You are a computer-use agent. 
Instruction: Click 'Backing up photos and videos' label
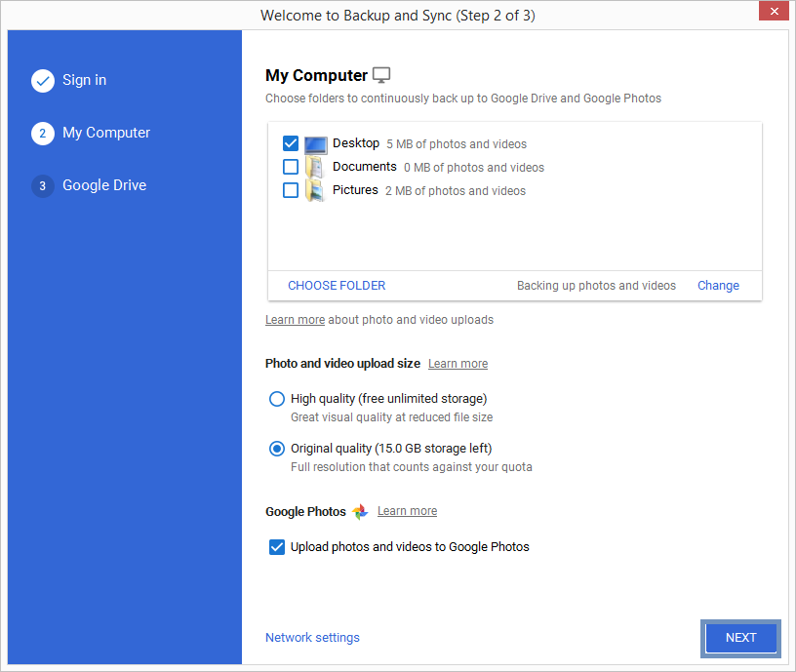coord(596,286)
